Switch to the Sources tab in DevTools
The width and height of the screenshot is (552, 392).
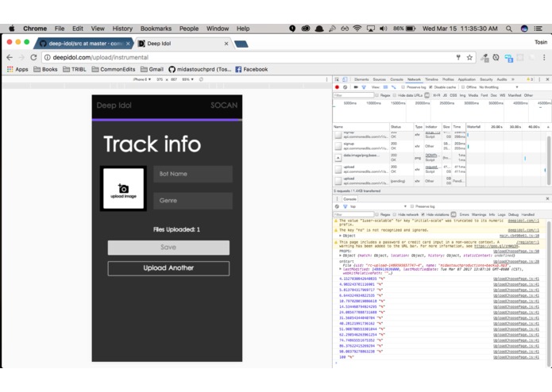379,79
